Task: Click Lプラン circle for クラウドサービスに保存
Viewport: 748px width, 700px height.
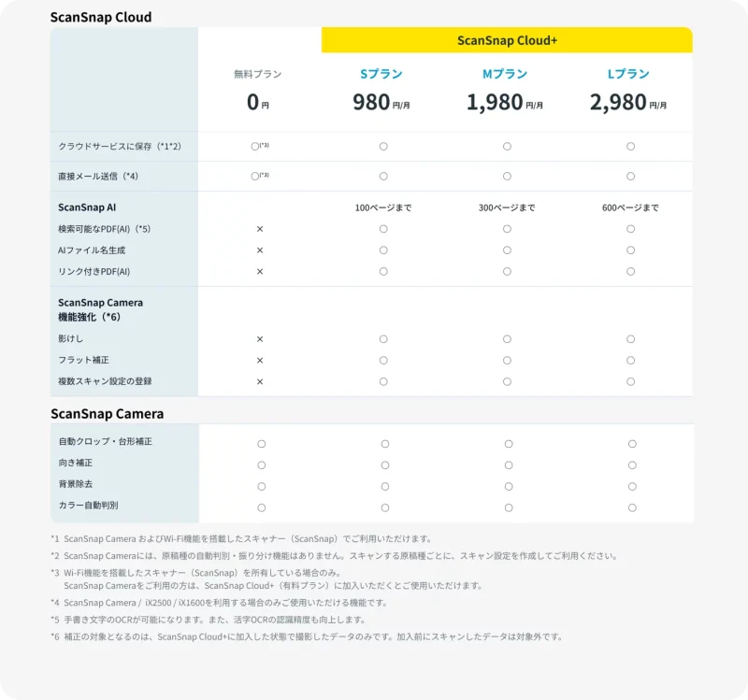Action: pos(630,147)
